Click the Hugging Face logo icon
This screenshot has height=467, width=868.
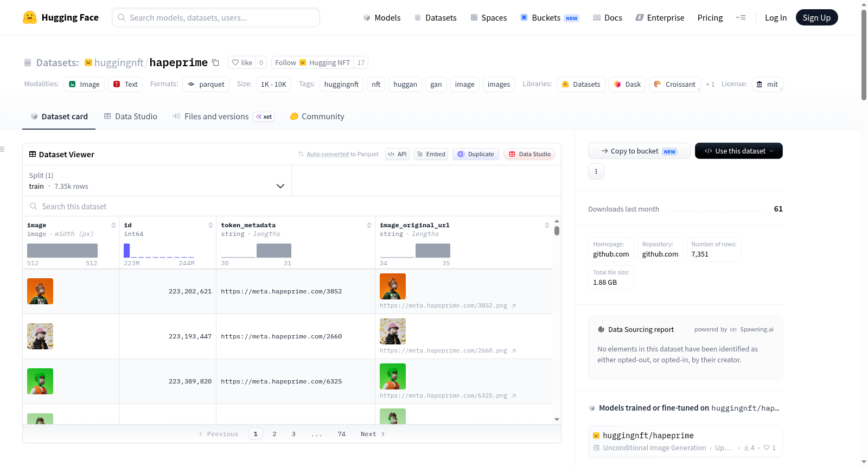(x=30, y=17)
